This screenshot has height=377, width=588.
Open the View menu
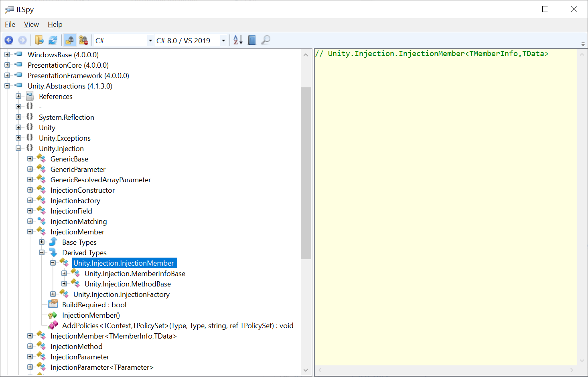point(31,24)
